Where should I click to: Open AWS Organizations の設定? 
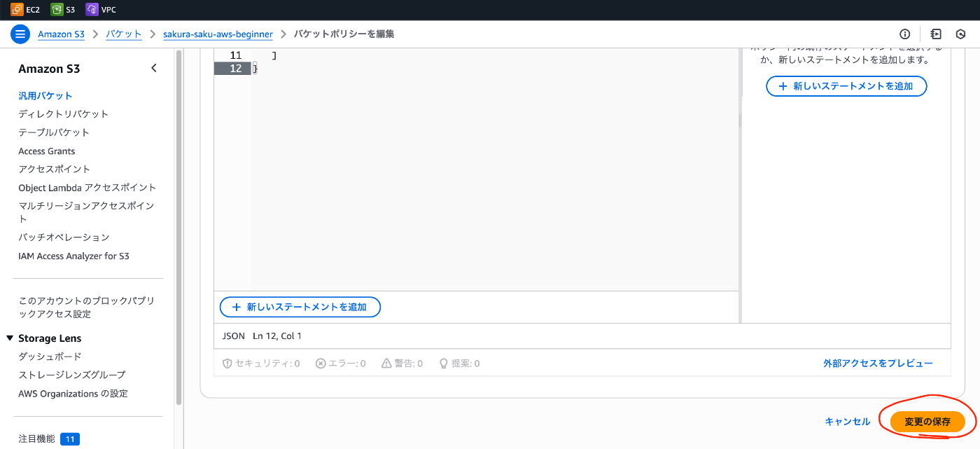point(73,394)
